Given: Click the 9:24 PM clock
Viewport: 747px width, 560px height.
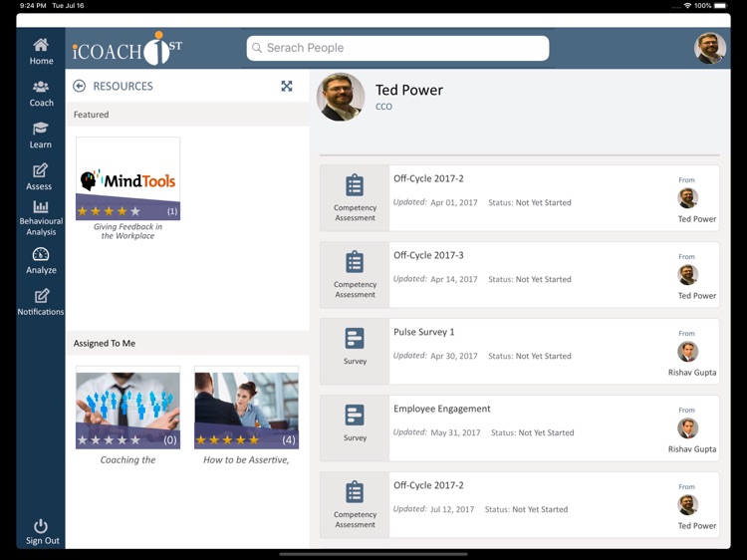Looking at the screenshot, I should click(x=33, y=6).
